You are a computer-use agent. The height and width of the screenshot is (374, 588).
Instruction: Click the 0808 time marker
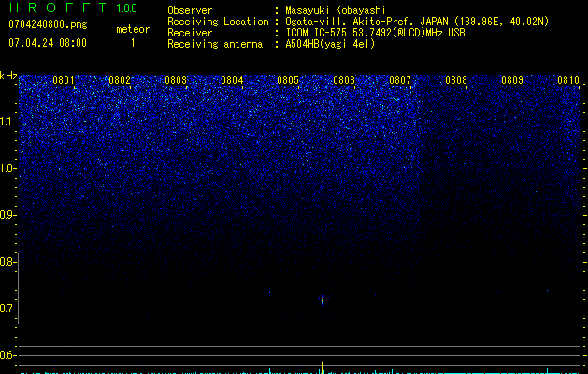pos(456,80)
